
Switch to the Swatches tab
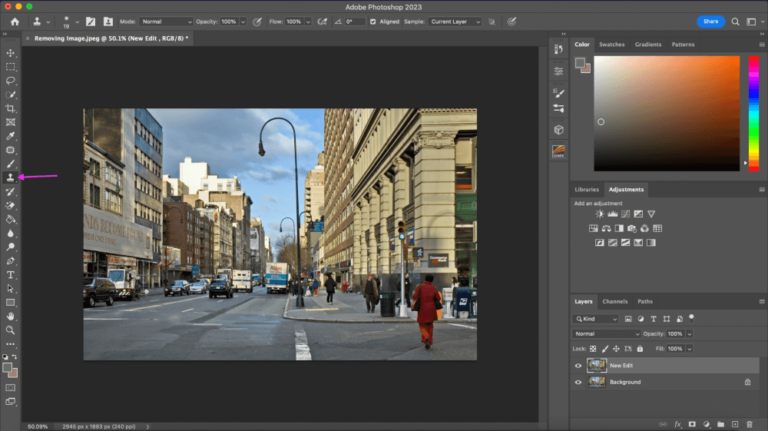tap(611, 44)
